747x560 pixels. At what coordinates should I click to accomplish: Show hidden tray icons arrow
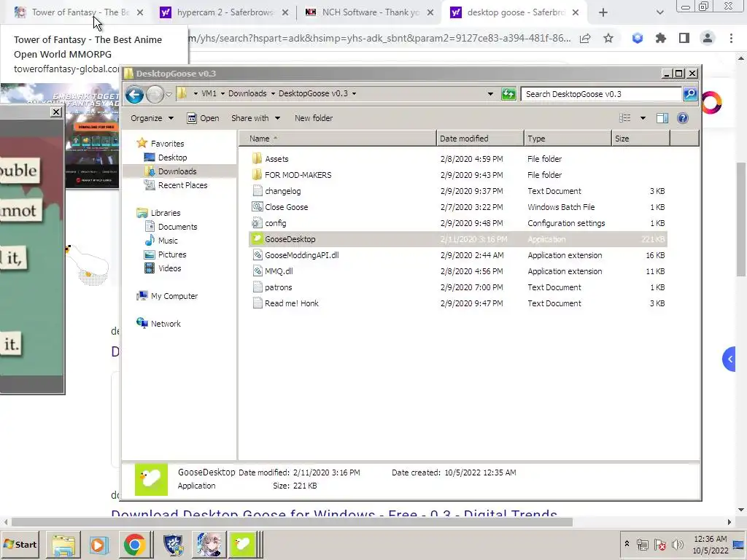[627, 544]
